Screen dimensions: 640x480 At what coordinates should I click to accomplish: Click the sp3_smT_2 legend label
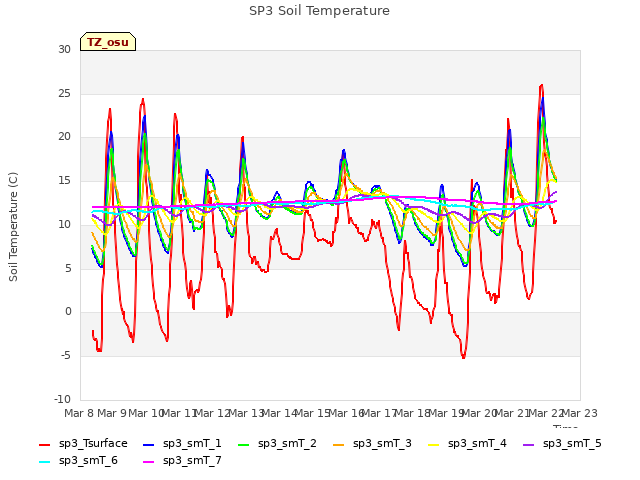point(287,443)
